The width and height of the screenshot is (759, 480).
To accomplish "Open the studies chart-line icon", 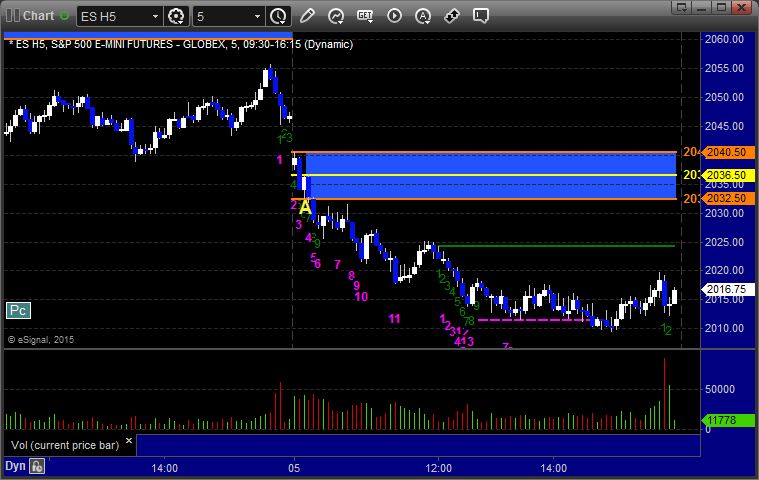I will (x=336, y=16).
